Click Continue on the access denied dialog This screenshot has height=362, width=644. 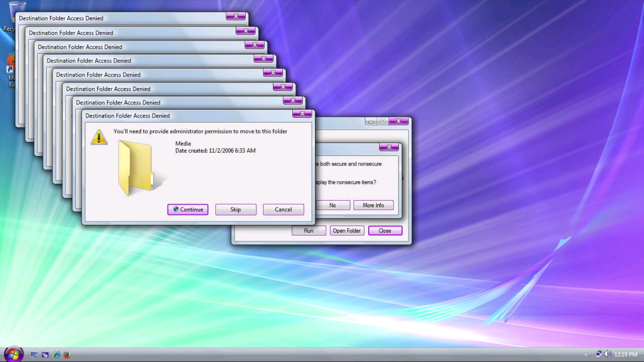pos(187,209)
